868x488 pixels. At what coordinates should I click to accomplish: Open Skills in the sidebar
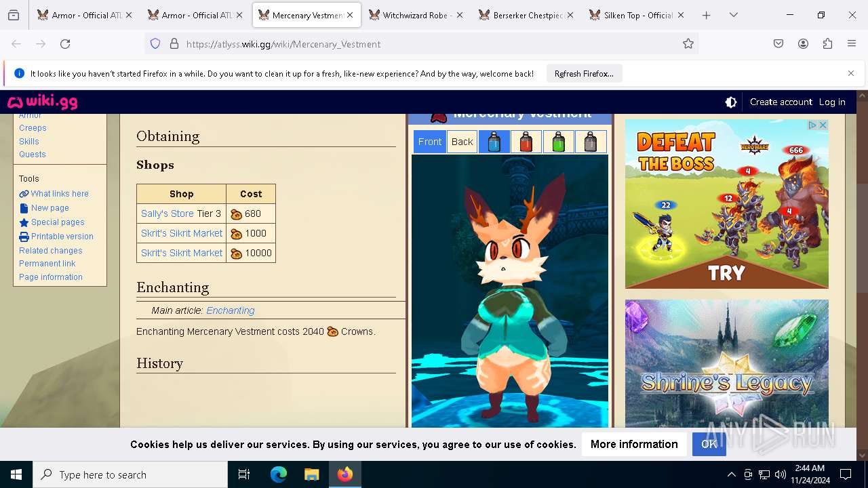tap(29, 142)
